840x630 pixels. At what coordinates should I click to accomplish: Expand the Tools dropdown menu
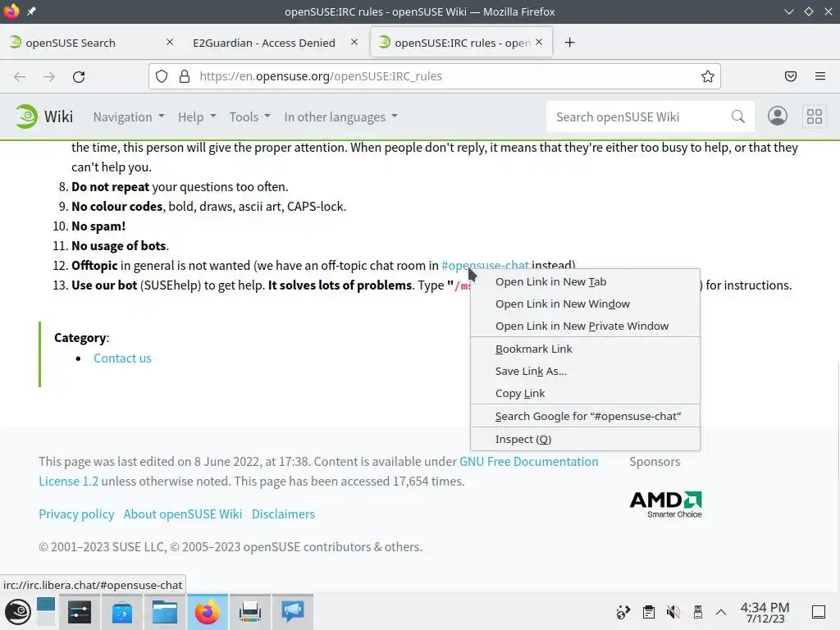249,116
